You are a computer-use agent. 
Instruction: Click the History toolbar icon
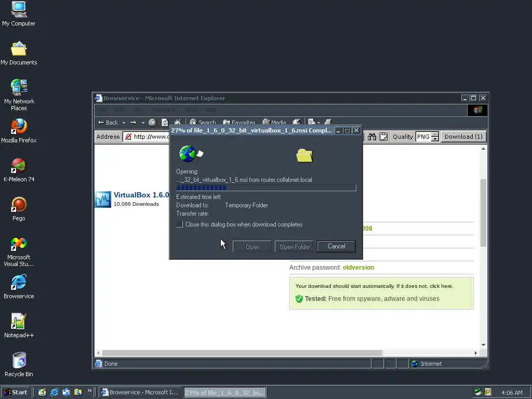[x=297, y=122]
